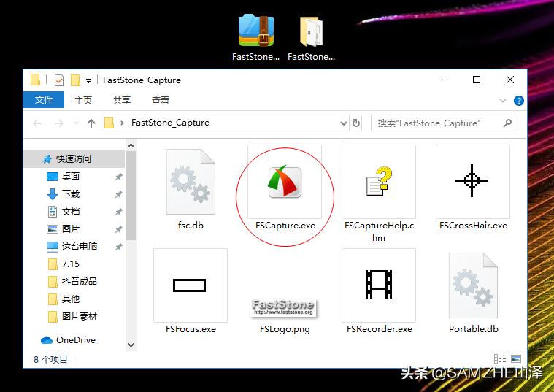This screenshot has width=554, height=392.
Task: Select the FSCapture.exe application icon
Action: pyautogui.click(x=285, y=182)
